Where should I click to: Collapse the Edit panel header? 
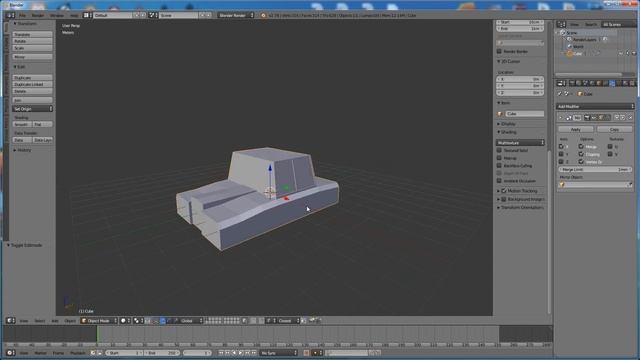(x=19, y=67)
